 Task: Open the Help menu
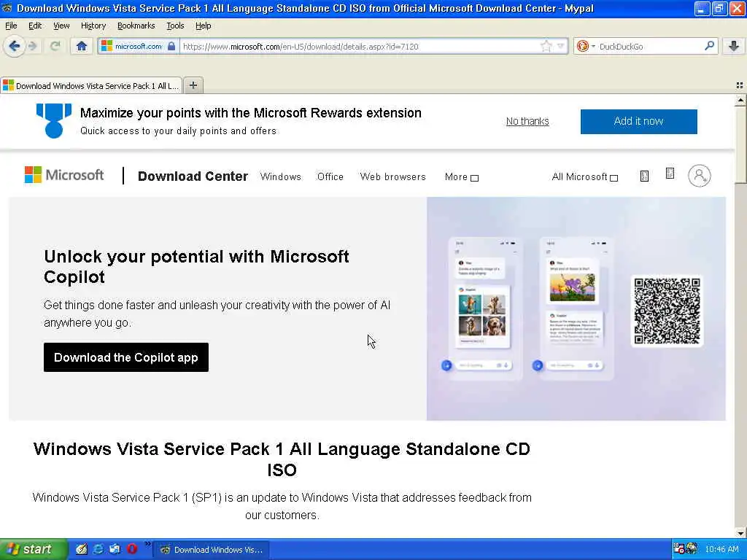(203, 26)
